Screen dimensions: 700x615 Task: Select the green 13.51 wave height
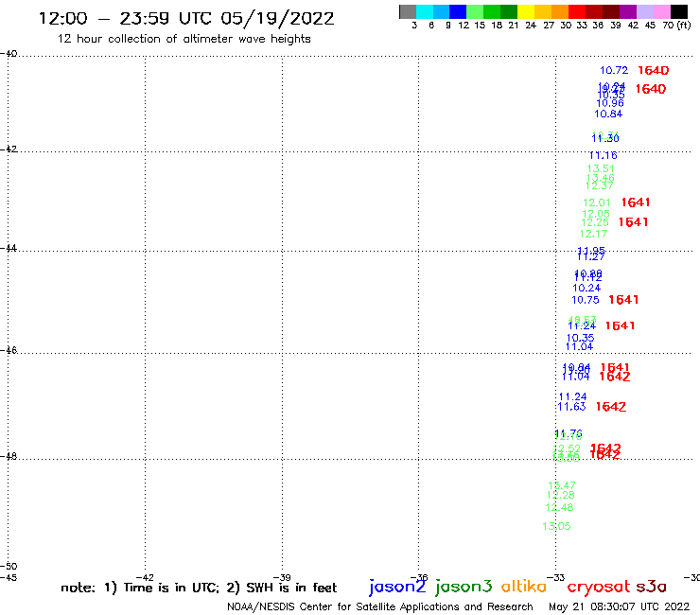tap(601, 168)
